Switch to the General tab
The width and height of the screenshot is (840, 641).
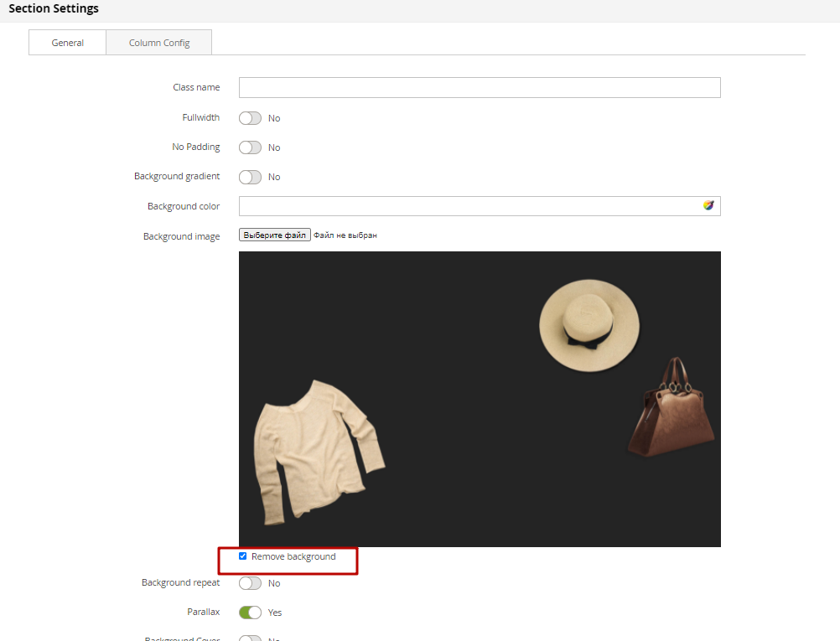click(x=67, y=43)
